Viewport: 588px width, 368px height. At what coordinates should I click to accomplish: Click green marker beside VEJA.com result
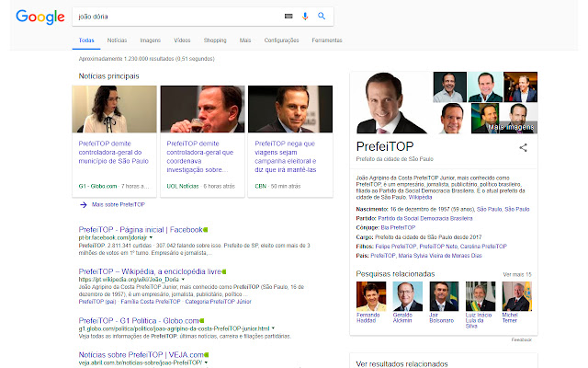(x=206, y=355)
